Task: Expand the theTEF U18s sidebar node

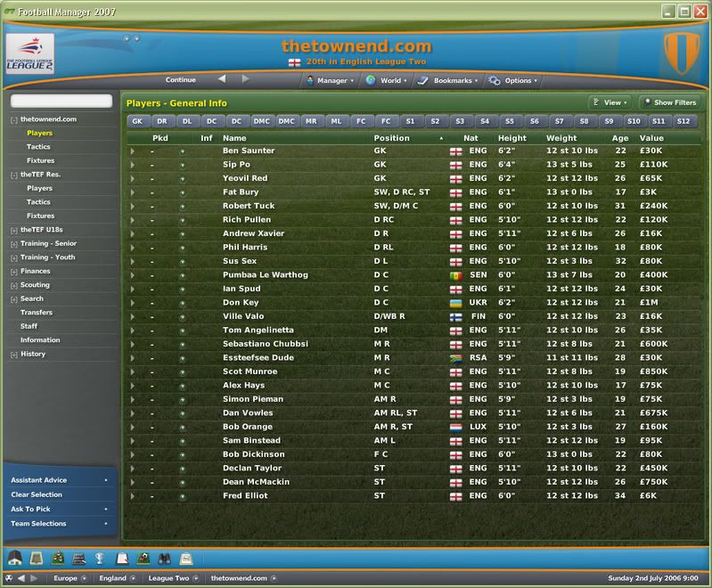Action: [x=14, y=230]
